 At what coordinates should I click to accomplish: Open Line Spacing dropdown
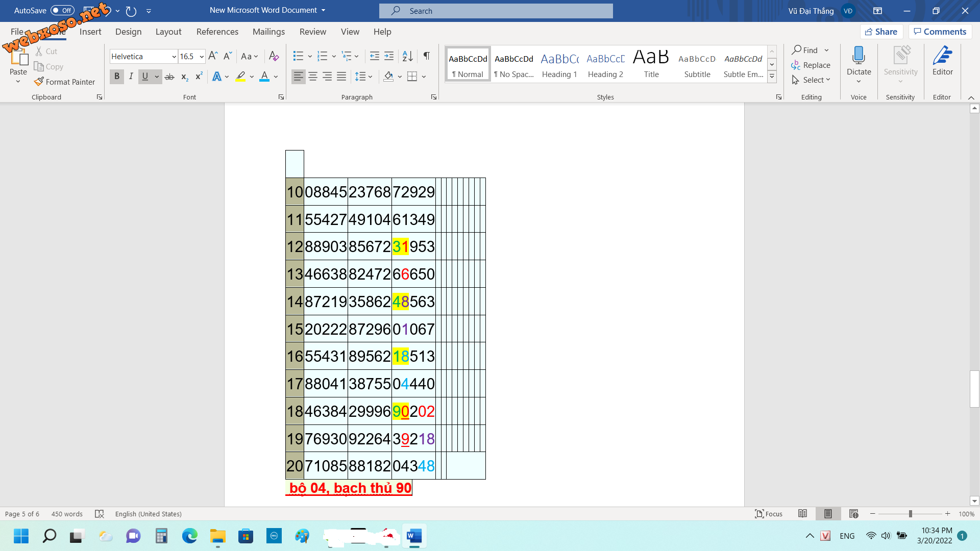point(364,77)
